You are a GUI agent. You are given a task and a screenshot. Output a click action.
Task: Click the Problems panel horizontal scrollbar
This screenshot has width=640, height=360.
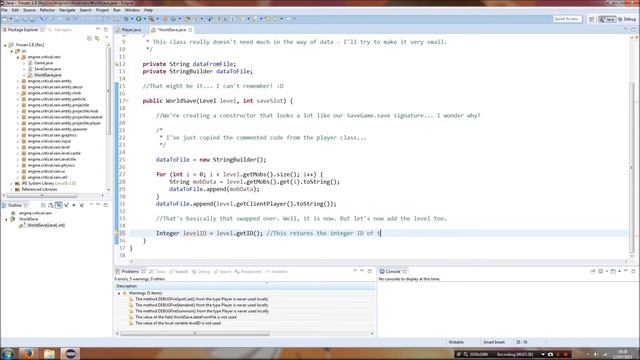click(195, 333)
